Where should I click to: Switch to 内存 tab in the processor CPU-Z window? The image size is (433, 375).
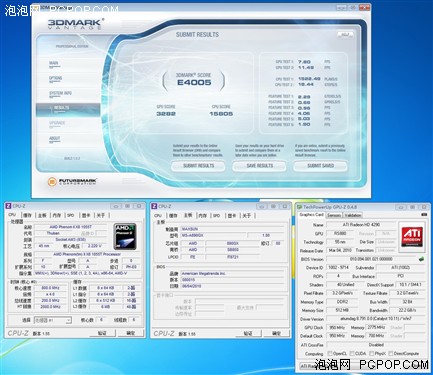click(x=57, y=216)
